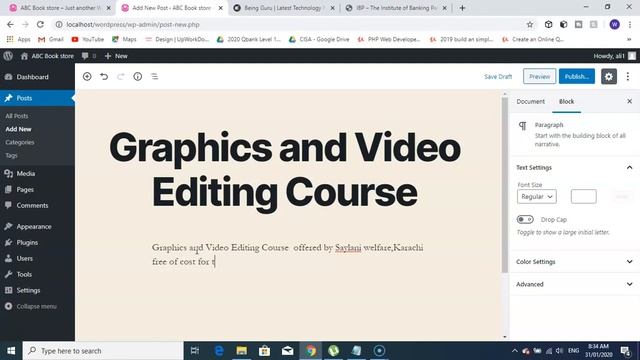Click the Redo arrow icon
Image resolution: width=640 pixels, height=360 pixels.
pyautogui.click(x=120, y=76)
